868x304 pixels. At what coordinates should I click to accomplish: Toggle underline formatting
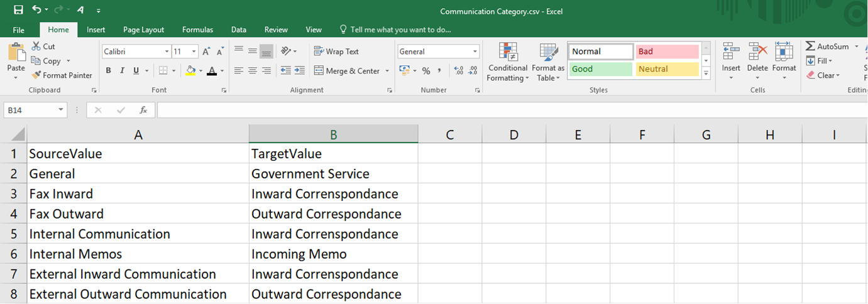pyautogui.click(x=136, y=71)
